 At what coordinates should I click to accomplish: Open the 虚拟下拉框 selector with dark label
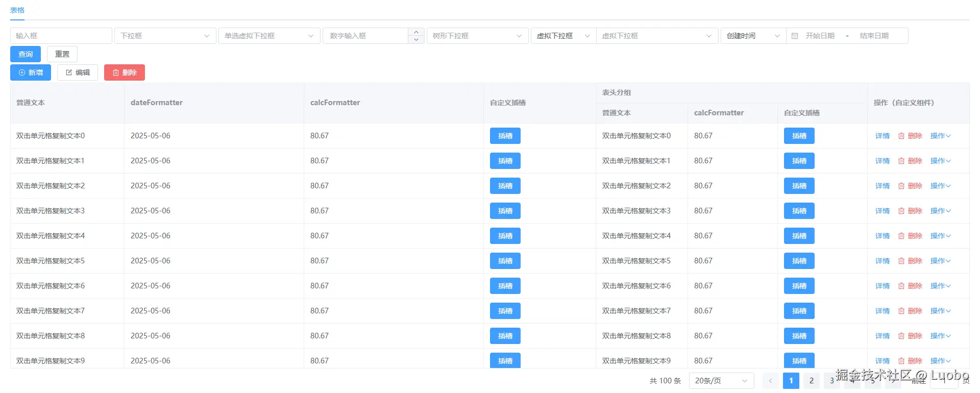coord(563,36)
